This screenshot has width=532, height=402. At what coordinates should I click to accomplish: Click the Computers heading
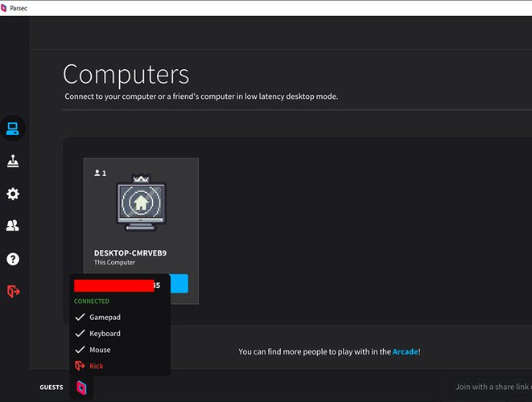tap(126, 74)
